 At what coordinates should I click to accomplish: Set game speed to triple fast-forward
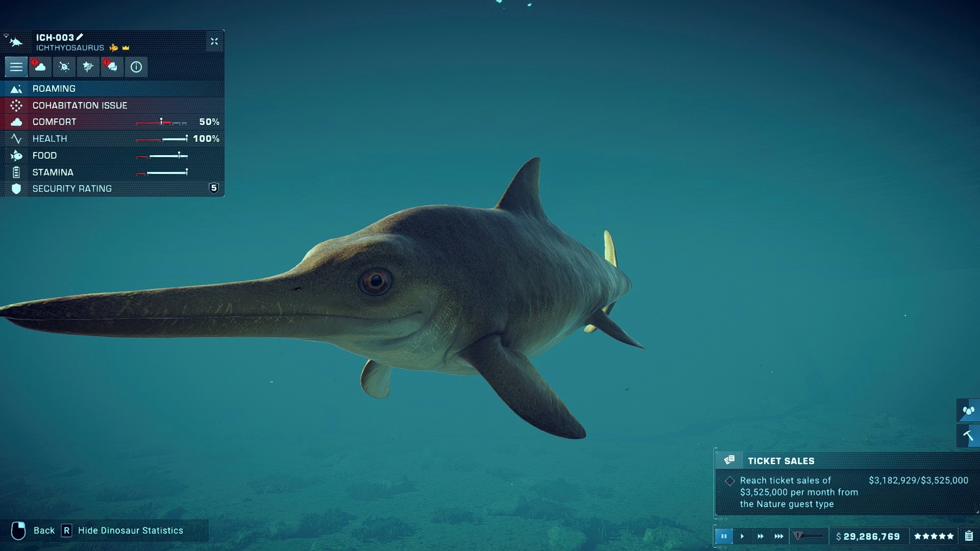click(779, 536)
